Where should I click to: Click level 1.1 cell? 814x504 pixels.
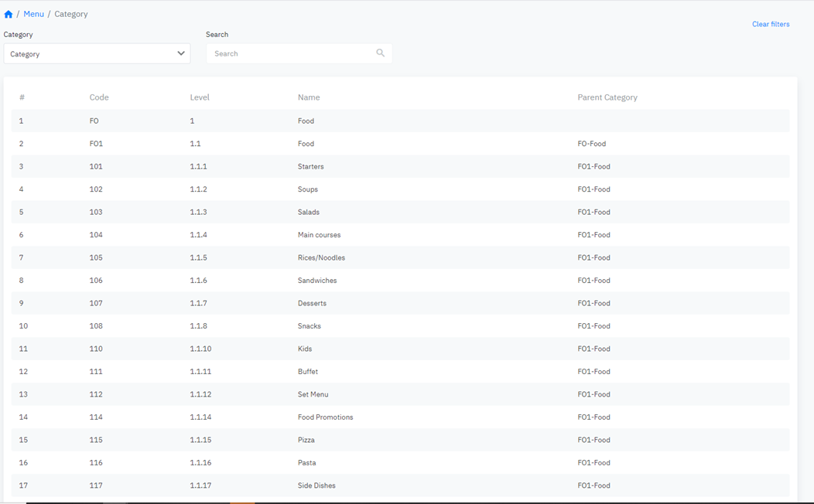[195, 144]
